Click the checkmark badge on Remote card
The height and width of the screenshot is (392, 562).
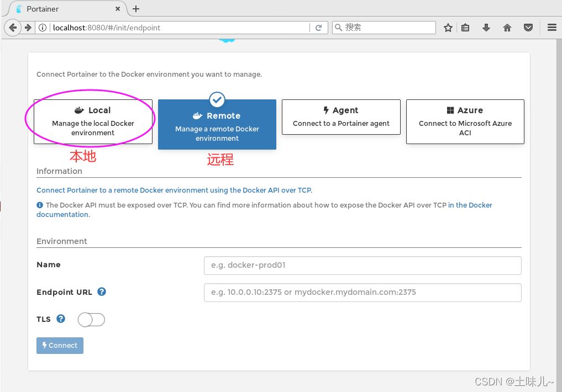coord(217,100)
